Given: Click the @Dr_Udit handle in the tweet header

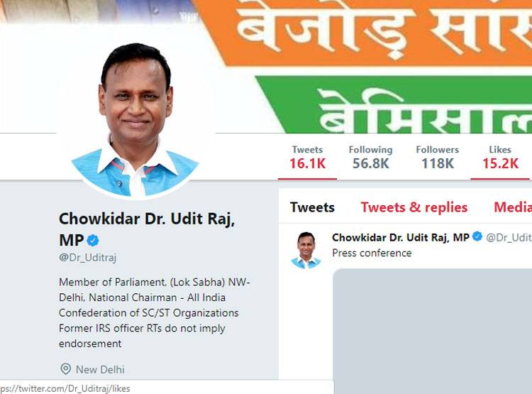Looking at the screenshot, I should click(509, 237).
